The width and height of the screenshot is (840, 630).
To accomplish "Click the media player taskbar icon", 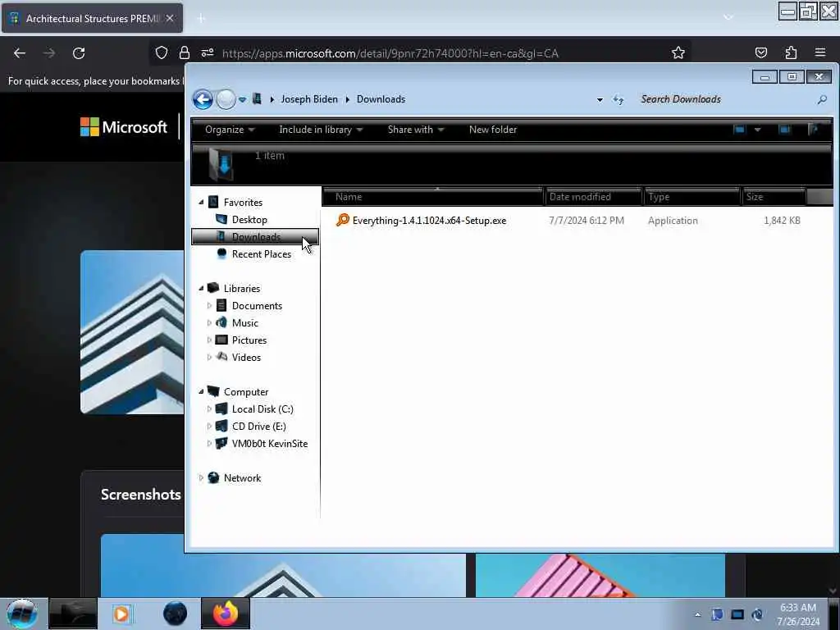I will click(x=121, y=614).
